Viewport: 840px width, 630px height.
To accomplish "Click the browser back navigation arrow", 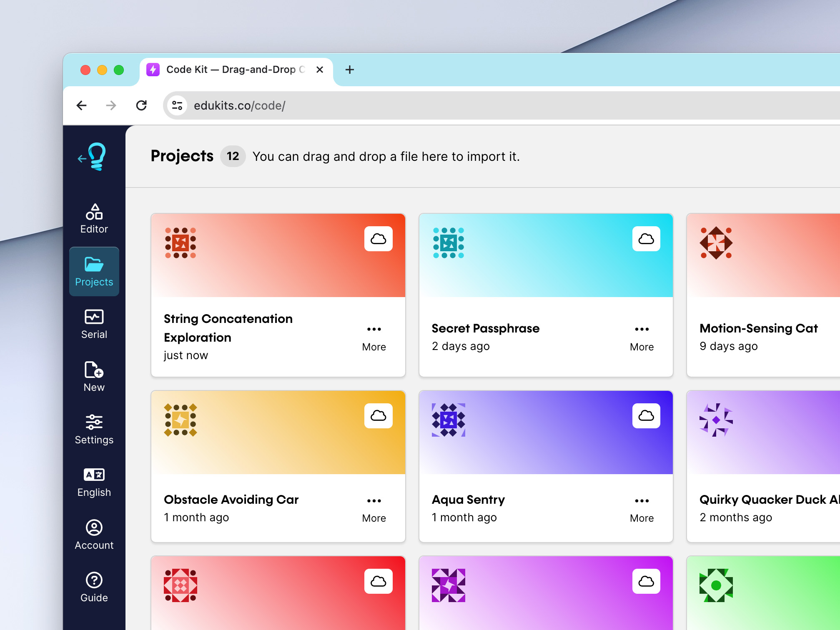I will tap(82, 105).
